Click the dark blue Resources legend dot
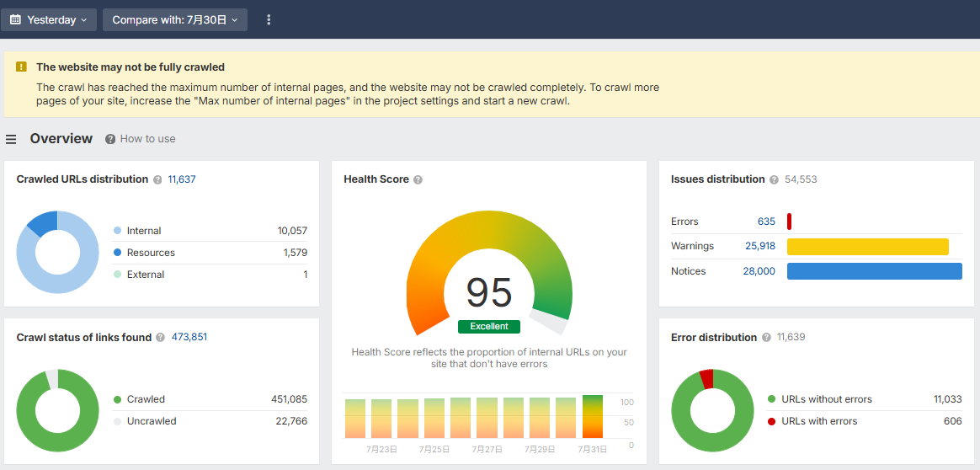 click(117, 253)
